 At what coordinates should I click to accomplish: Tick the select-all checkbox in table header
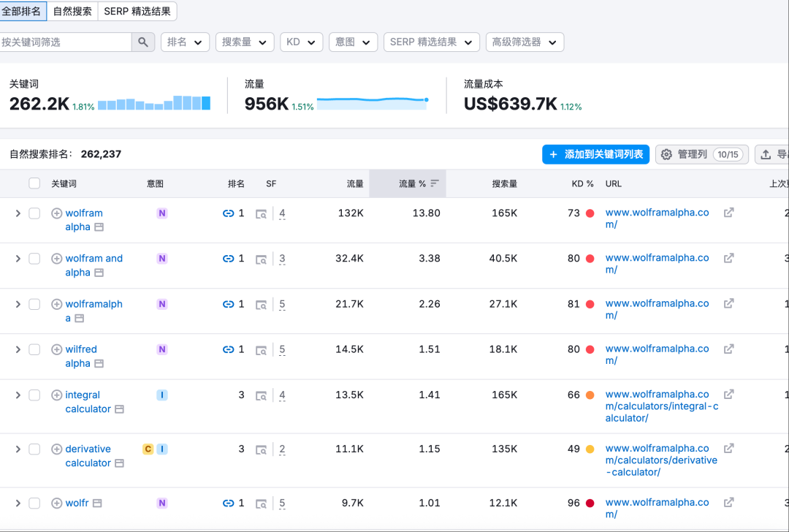pyautogui.click(x=34, y=183)
